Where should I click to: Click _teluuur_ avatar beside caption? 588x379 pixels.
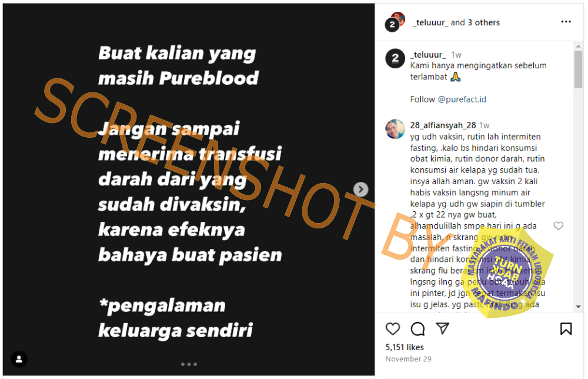coord(395,58)
